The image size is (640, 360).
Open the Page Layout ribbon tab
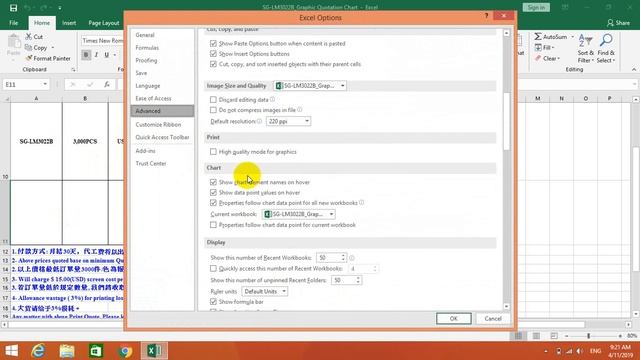pos(104,23)
